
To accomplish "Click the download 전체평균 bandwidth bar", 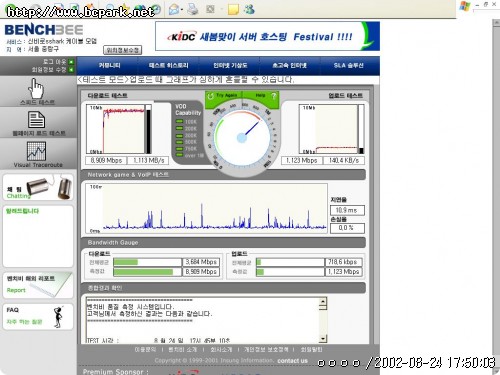I will click(147, 262).
